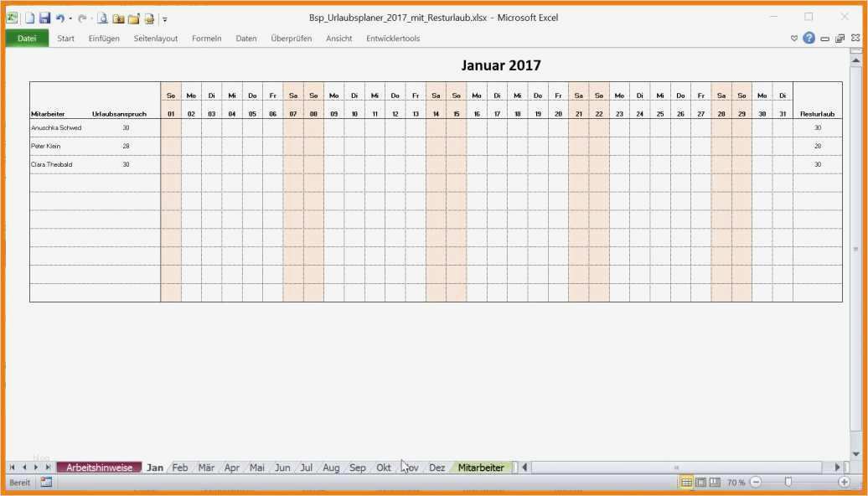
Task: Restore the workbook window inside Excel
Action: pyautogui.click(x=840, y=39)
